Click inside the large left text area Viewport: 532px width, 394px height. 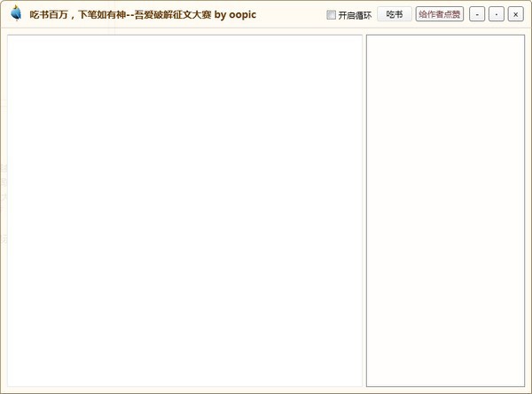point(185,210)
